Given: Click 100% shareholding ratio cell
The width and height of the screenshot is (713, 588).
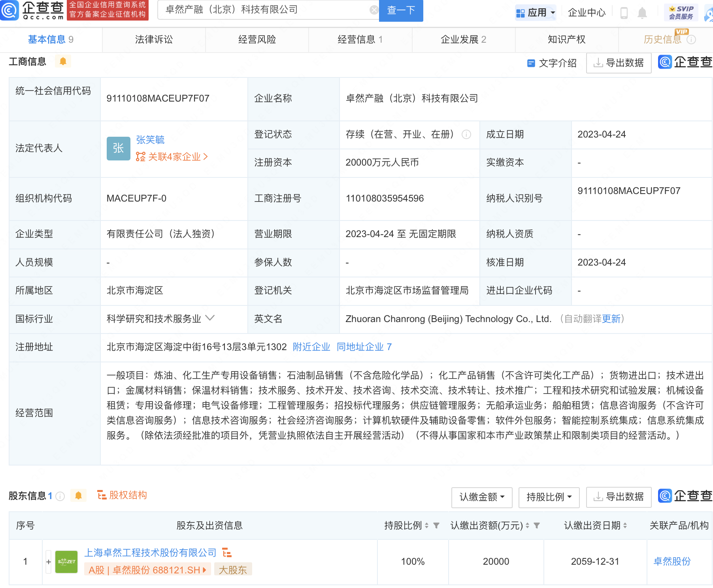Looking at the screenshot, I should pyautogui.click(x=413, y=562).
